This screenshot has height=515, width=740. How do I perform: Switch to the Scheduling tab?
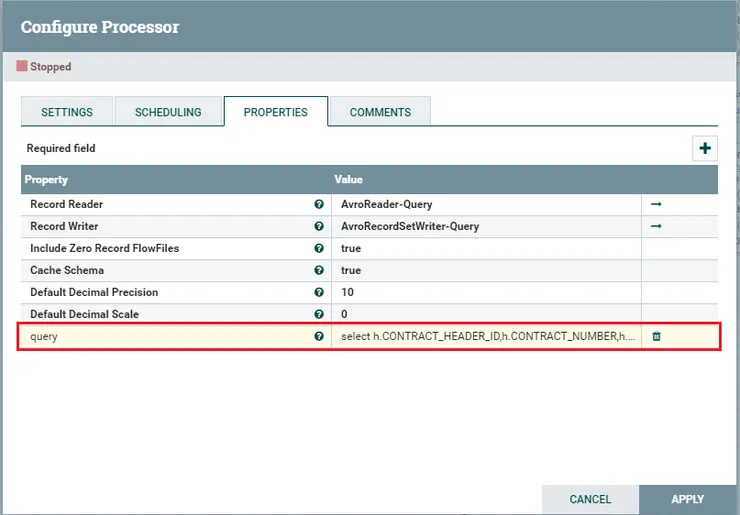pos(168,112)
